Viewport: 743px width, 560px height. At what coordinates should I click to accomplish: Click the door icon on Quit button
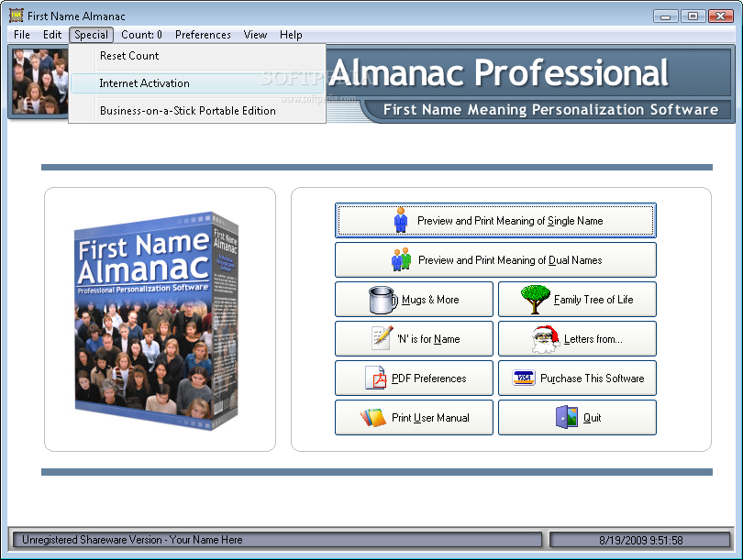[566, 417]
